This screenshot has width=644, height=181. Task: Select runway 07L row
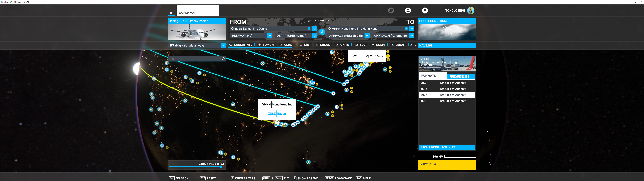447,101
